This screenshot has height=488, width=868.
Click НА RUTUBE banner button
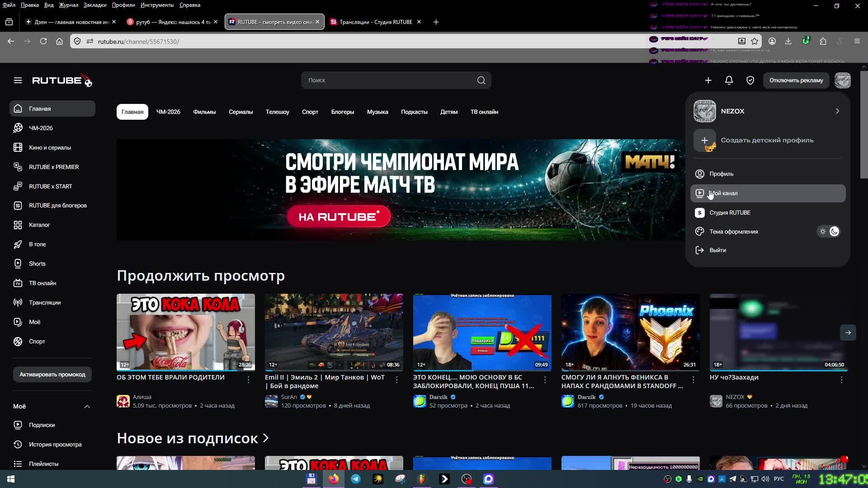[339, 217]
